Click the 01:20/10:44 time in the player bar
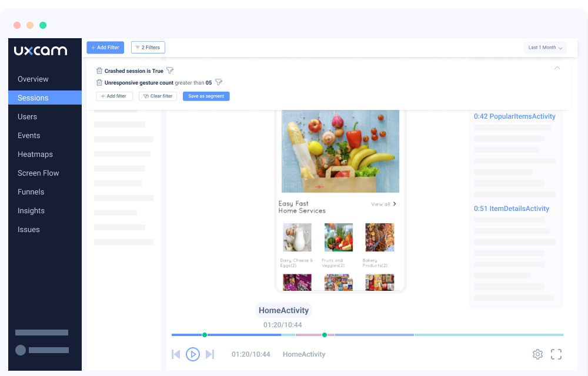 click(251, 354)
